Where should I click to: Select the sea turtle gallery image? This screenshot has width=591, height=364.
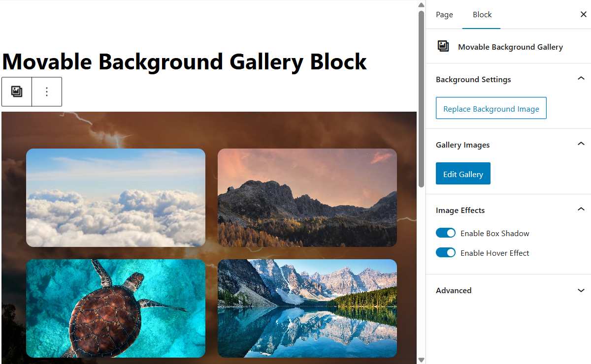tap(116, 308)
